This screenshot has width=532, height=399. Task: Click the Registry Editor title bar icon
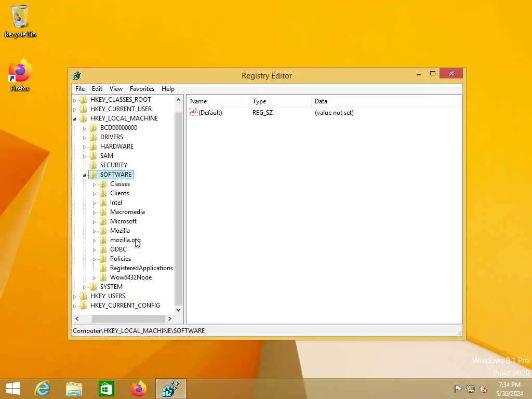(77, 75)
